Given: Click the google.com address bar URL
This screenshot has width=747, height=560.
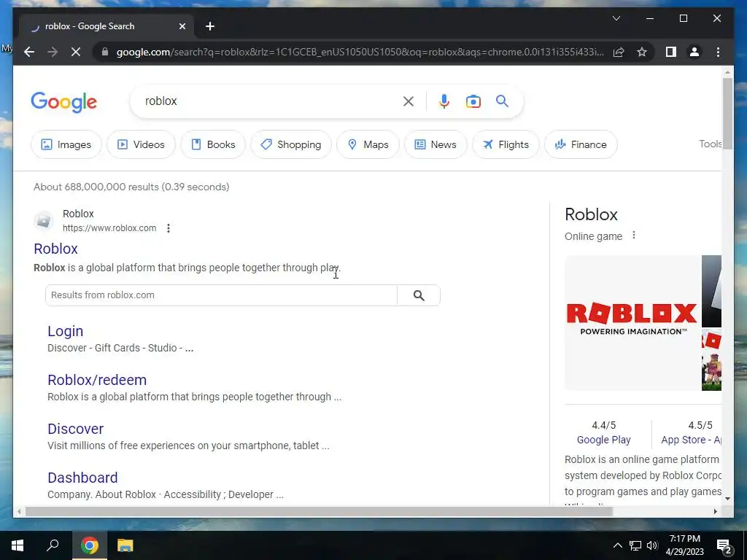Looking at the screenshot, I should (360, 52).
